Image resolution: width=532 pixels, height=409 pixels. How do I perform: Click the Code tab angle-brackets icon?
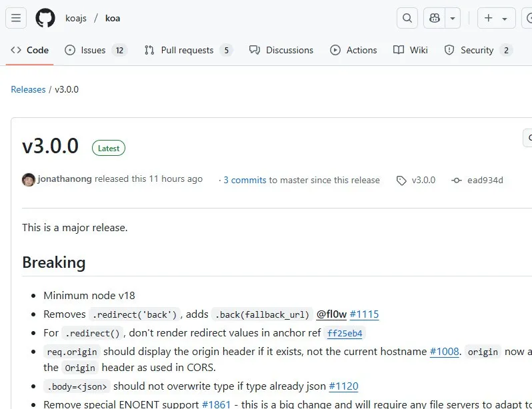pos(16,50)
